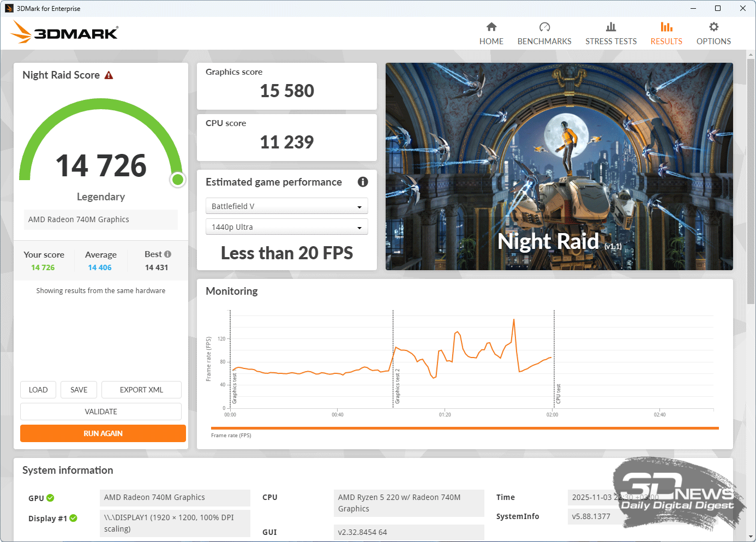The image size is (756, 542).
Task: Click the green checkmark next to GPU
Action: coord(50,498)
